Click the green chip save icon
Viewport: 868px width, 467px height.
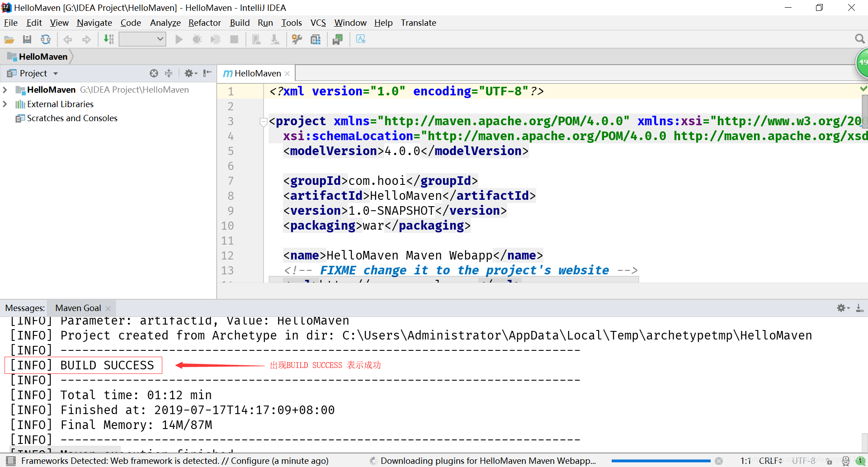tap(338, 40)
